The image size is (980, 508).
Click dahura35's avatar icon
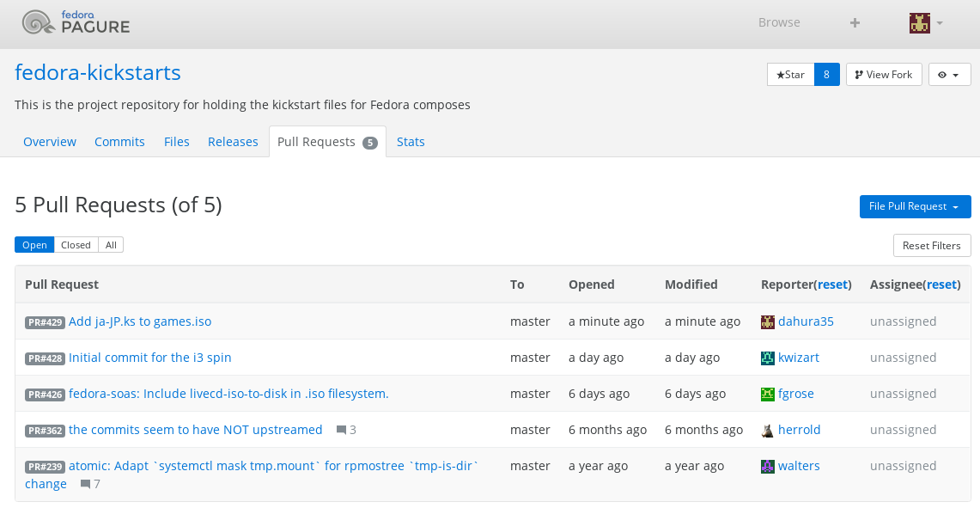[768, 322]
